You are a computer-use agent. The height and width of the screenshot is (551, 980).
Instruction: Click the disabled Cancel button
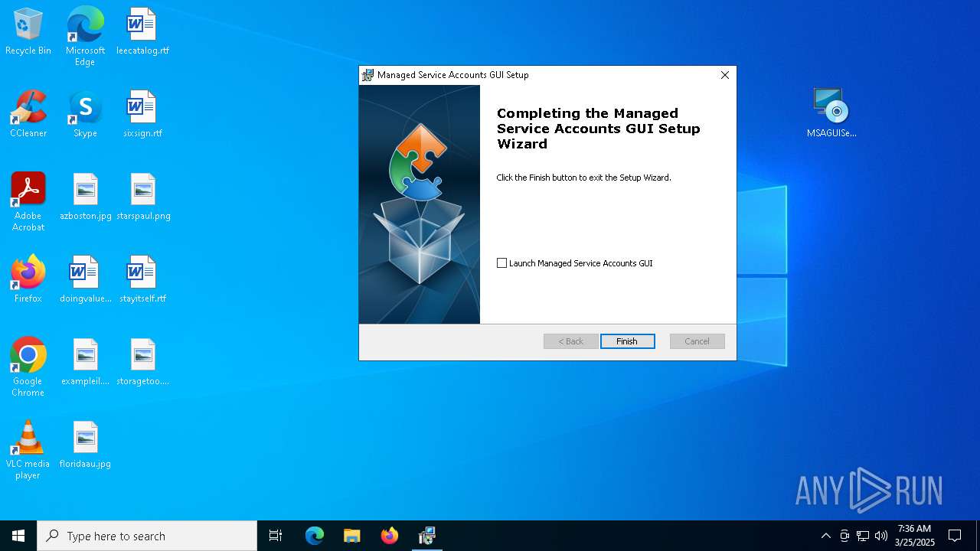click(x=697, y=341)
